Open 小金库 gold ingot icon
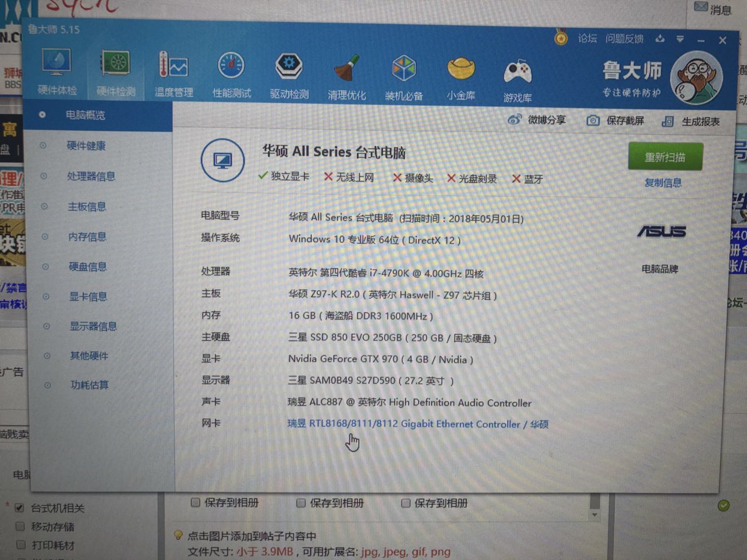 coord(461,79)
